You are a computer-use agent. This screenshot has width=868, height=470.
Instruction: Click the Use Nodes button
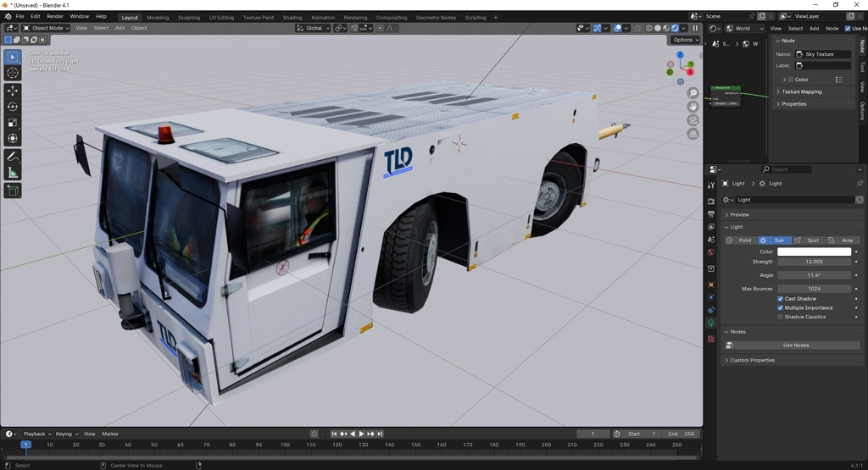pyautogui.click(x=795, y=346)
